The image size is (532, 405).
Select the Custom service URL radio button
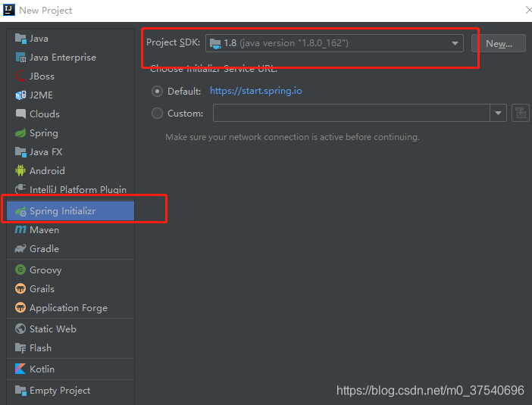point(157,114)
